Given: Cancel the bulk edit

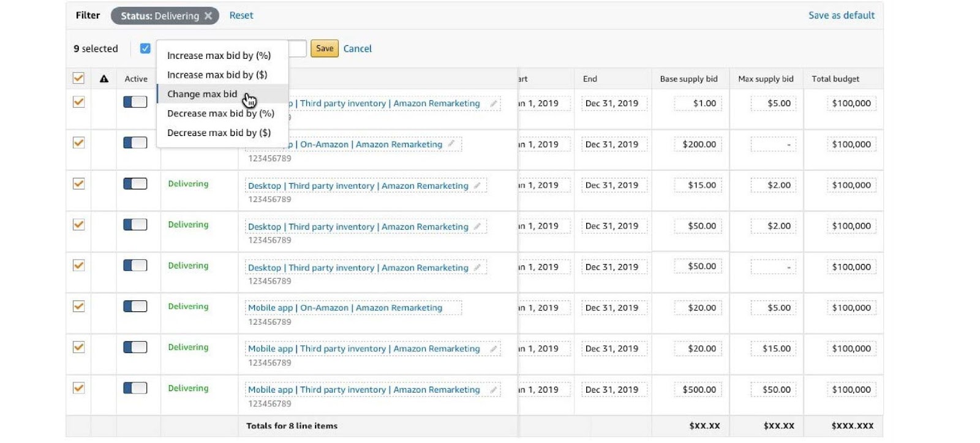Looking at the screenshot, I should tap(358, 48).
